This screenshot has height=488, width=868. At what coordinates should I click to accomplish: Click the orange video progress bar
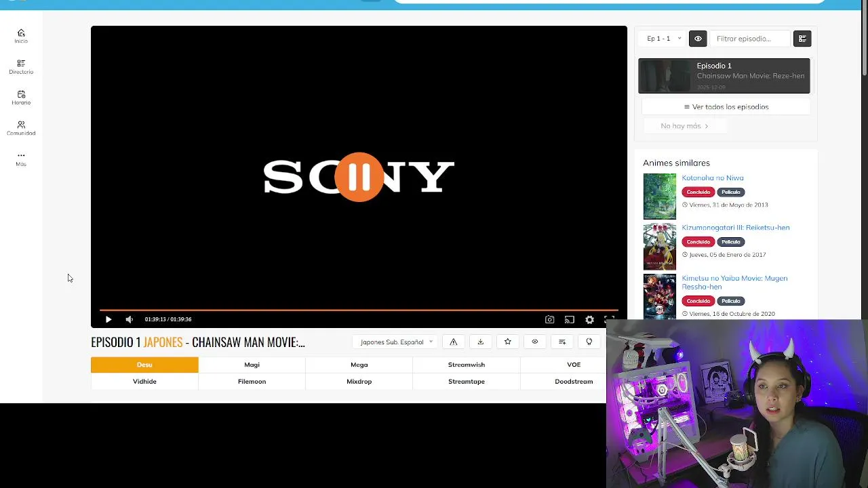tap(359, 310)
